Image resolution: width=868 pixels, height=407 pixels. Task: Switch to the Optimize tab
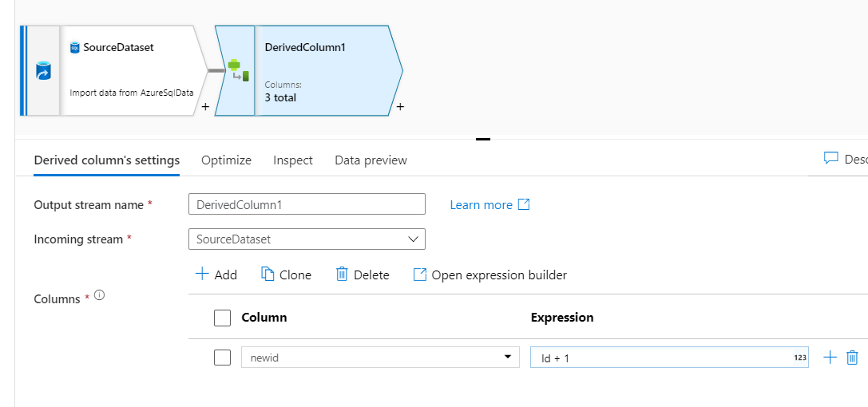(226, 160)
